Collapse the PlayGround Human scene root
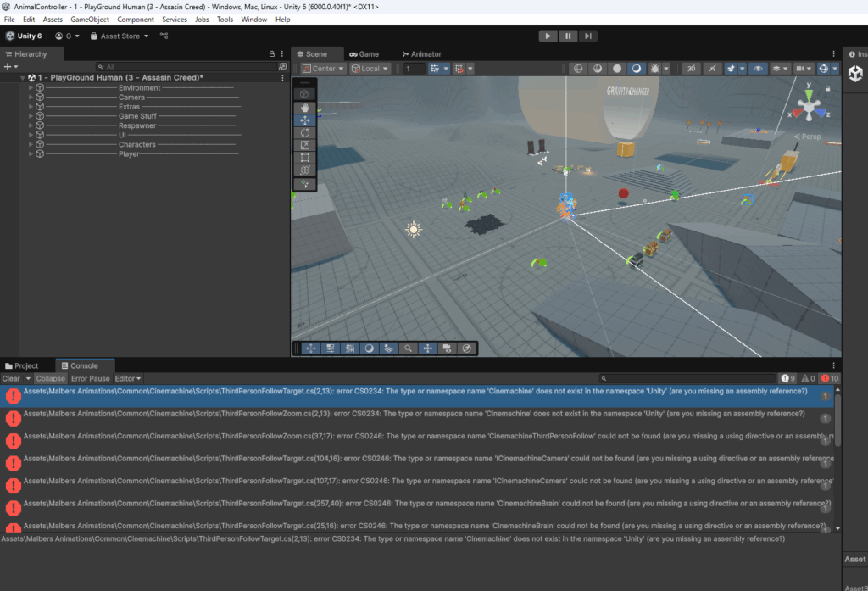The height and width of the screenshot is (591, 868). pos(22,78)
